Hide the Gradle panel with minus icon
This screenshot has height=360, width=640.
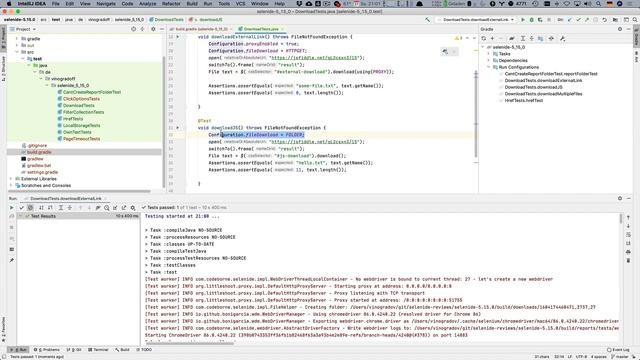pos(629,29)
